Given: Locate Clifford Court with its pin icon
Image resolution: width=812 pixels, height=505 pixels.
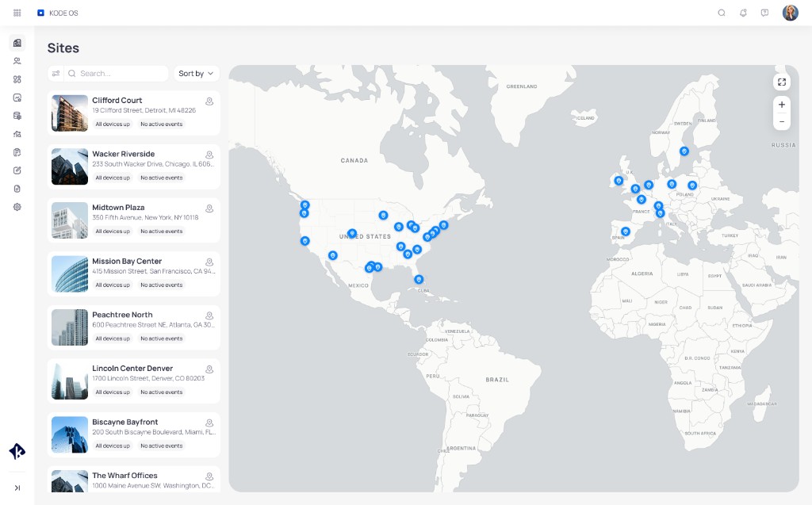Looking at the screenshot, I should [209, 101].
